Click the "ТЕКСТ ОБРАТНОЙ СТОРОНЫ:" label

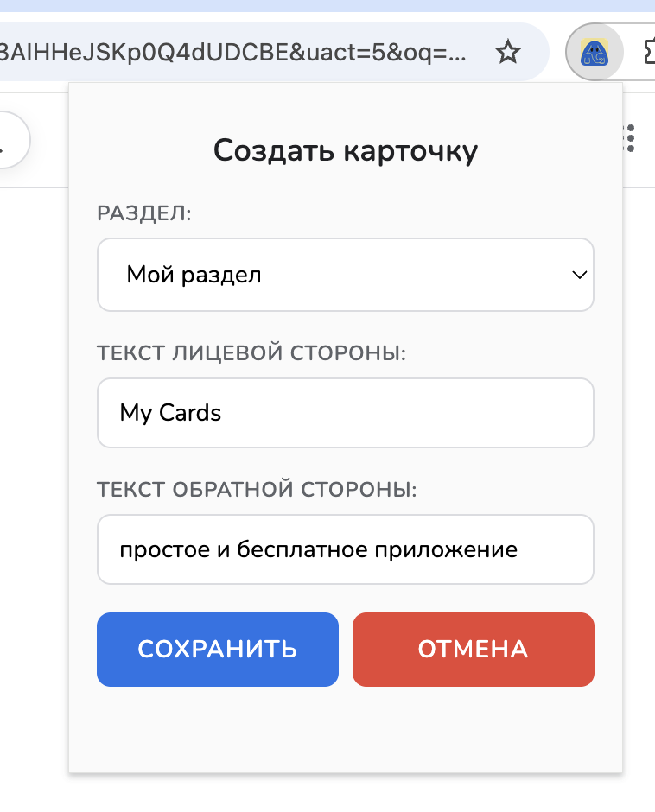[x=258, y=490]
